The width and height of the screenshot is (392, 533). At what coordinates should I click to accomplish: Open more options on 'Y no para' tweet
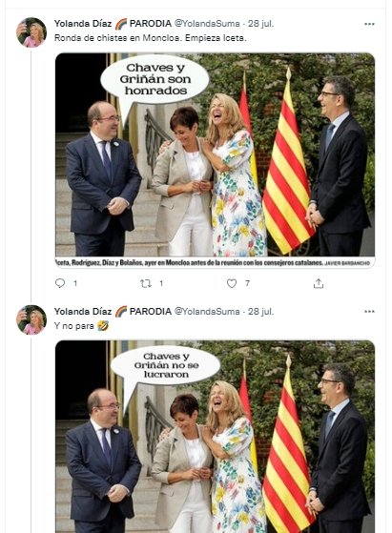pos(369,312)
